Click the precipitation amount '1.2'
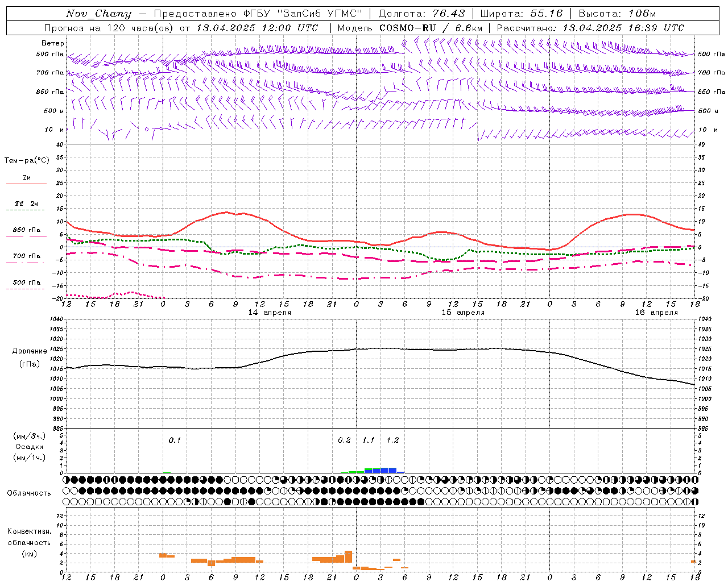 click(392, 440)
